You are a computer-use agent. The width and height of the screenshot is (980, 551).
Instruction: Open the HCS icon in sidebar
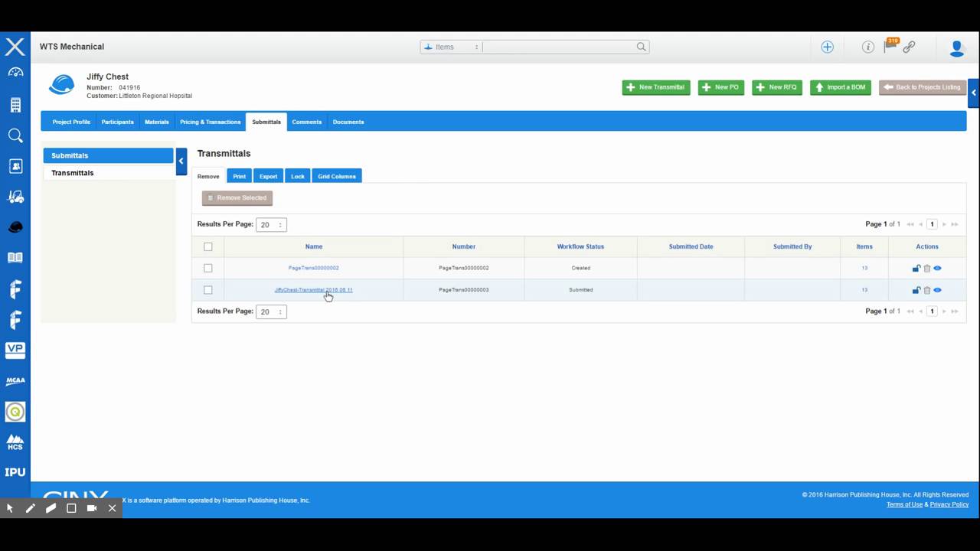point(15,442)
